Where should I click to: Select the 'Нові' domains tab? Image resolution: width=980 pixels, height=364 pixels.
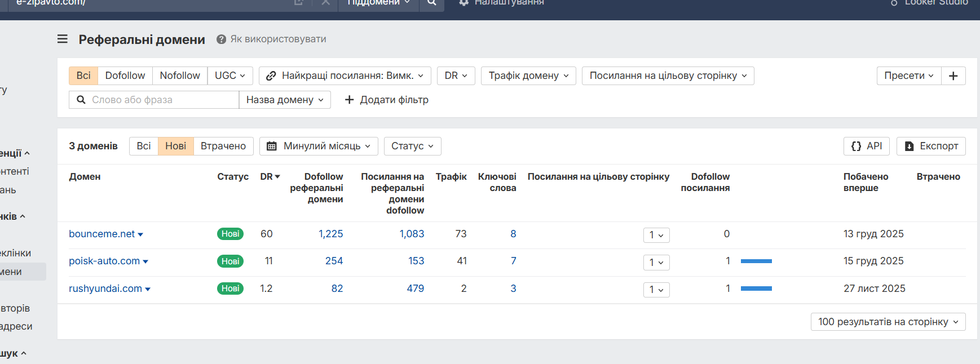pos(175,147)
